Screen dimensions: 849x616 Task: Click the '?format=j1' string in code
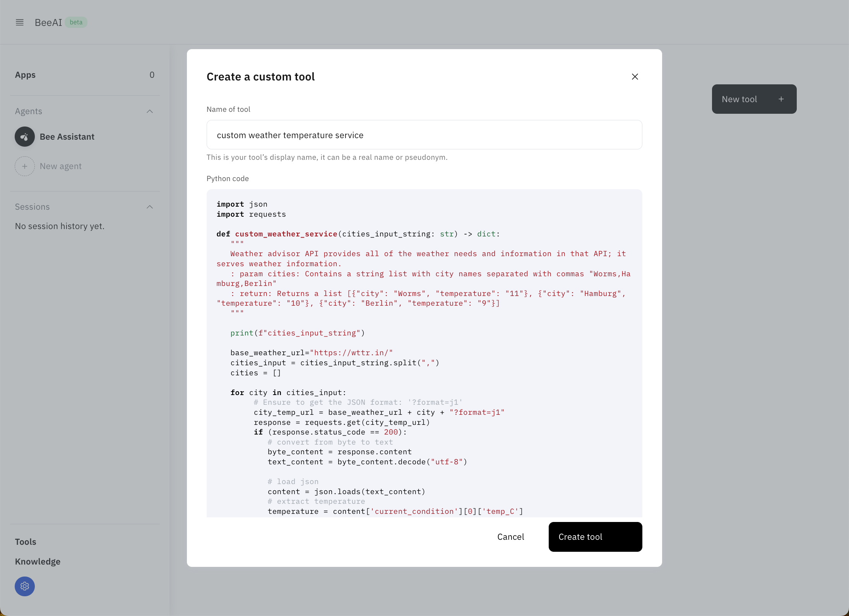477,412
